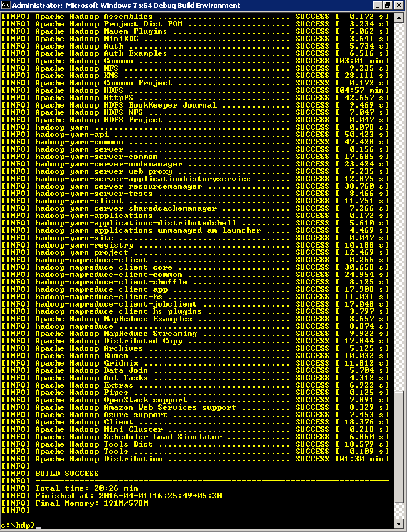Click 'Apache Hadoop Ant Tasks' row
407x532 pixels.
click(x=195, y=378)
